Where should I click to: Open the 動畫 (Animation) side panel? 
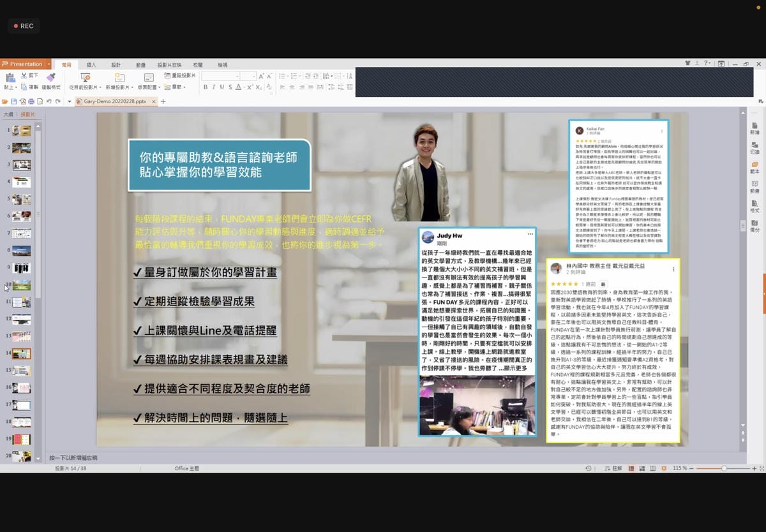(755, 187)
